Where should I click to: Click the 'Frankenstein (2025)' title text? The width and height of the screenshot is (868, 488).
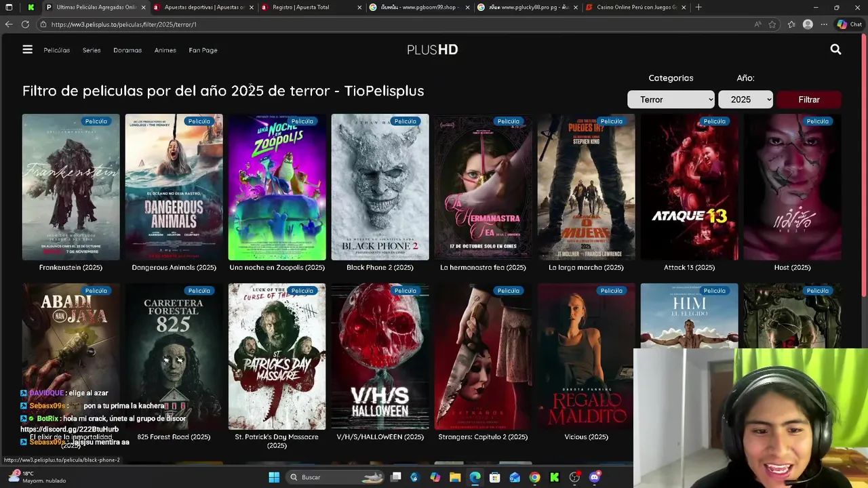pyautogui.click(x=71, y=268)
